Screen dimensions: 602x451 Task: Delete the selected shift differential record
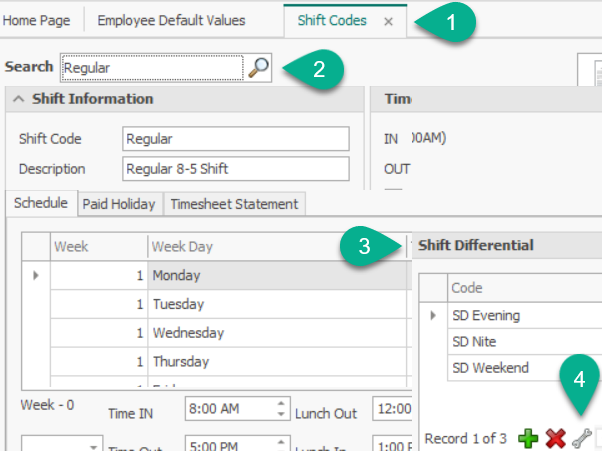[x=555, y=438]
